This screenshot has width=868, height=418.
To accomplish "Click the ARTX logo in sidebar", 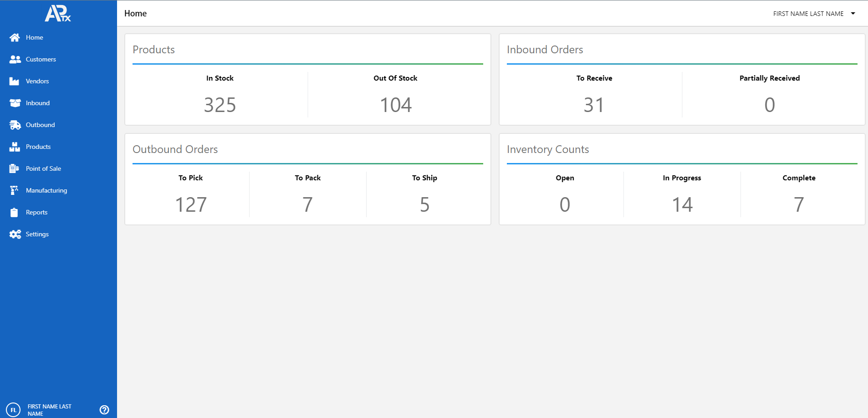I will tap(58, 14).
